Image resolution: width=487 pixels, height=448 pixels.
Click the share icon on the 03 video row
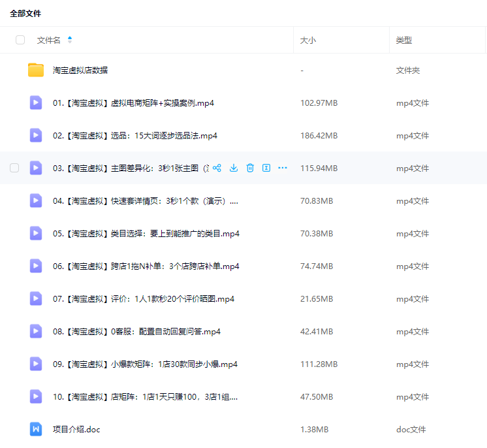[217, 168]
